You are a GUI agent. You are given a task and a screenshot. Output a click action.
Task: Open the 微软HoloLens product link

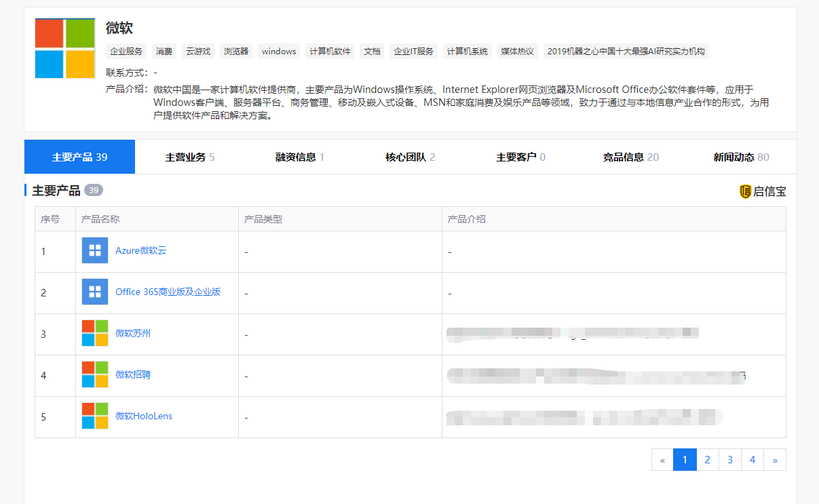tap(145, 416)
